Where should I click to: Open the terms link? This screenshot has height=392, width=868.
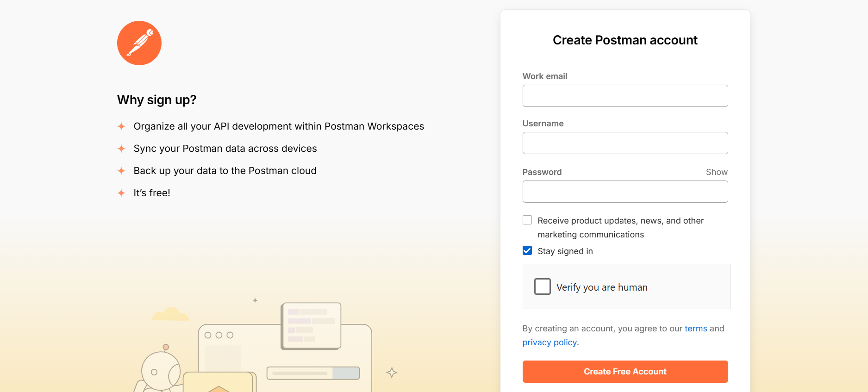click(x=695, y=329)
